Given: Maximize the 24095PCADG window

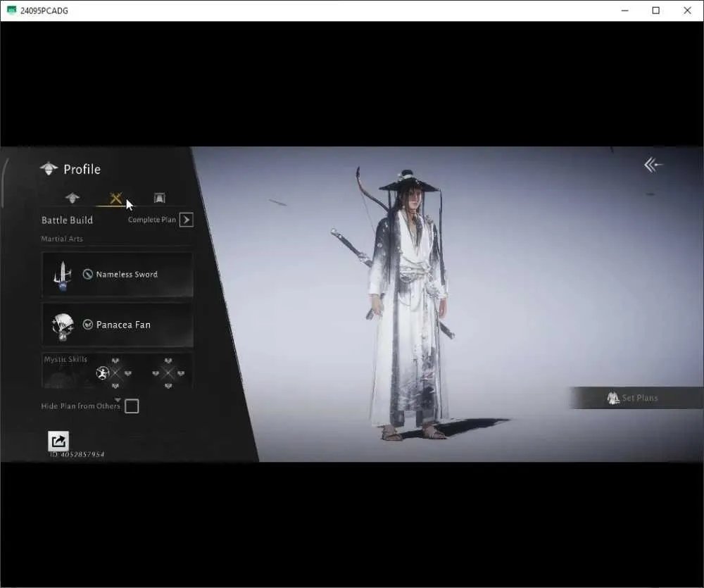Looking at the screenshot, I should (x=656, y=11).
